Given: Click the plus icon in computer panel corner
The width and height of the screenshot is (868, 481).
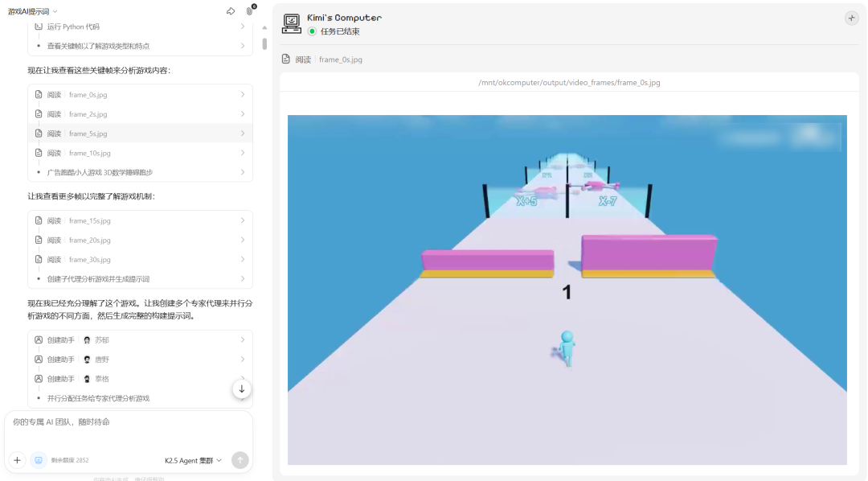Looking at the screenshot, I should pos(851,18).
